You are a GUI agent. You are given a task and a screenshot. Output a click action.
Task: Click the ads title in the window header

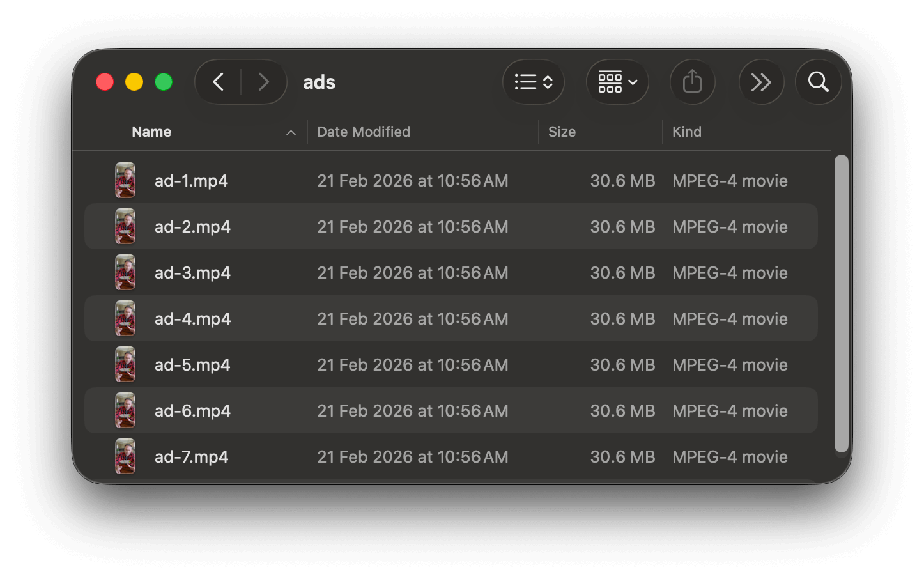pyautogui.click(x=319, y=82)
